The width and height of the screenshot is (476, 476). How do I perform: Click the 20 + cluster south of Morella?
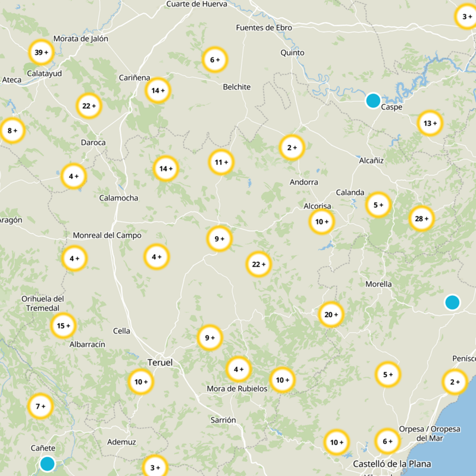pyautogui.click(x=331, y=315)
